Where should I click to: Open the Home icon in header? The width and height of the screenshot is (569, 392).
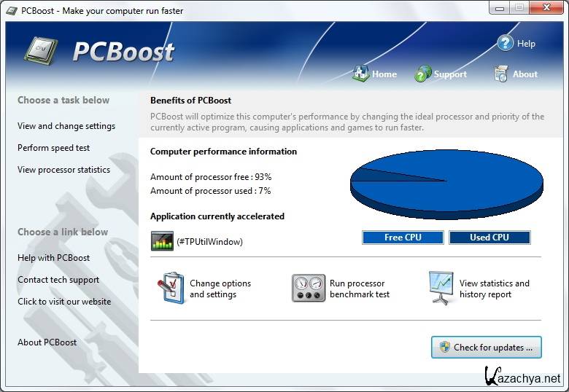[x=361, y=74]
